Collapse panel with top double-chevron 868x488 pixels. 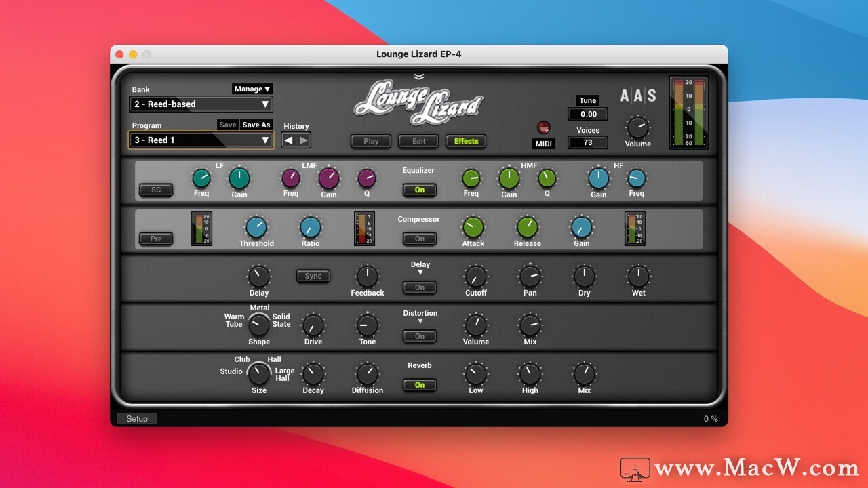tap(419, 76)
